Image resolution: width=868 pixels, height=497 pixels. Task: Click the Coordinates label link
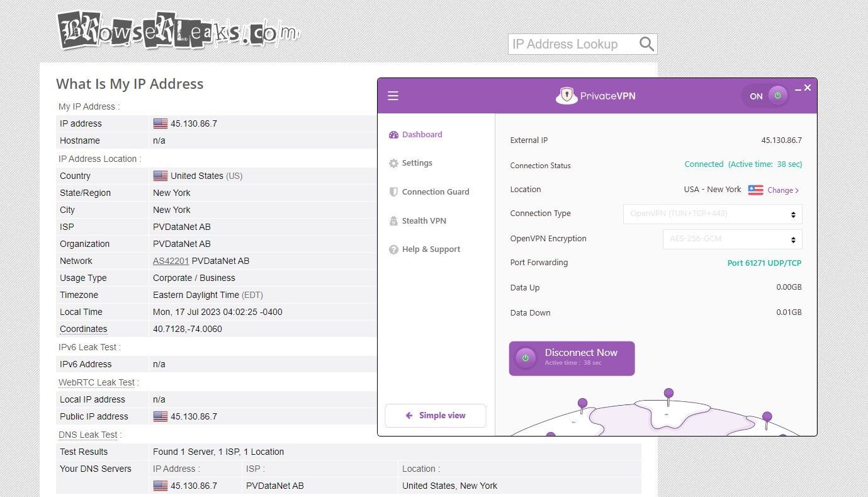(83, 329)
